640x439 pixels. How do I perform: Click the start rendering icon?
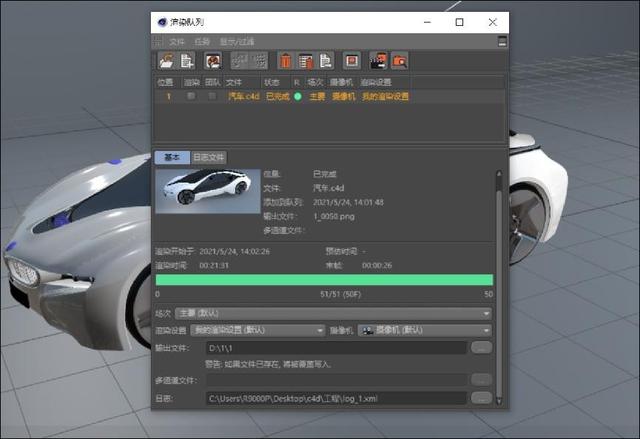click(x=213, y=60)
